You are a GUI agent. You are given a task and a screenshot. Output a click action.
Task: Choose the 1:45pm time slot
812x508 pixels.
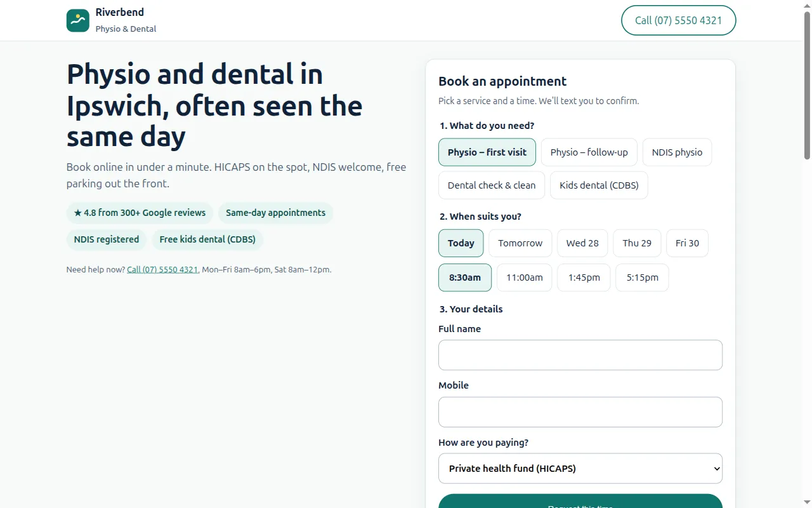[x=584, y=277]
